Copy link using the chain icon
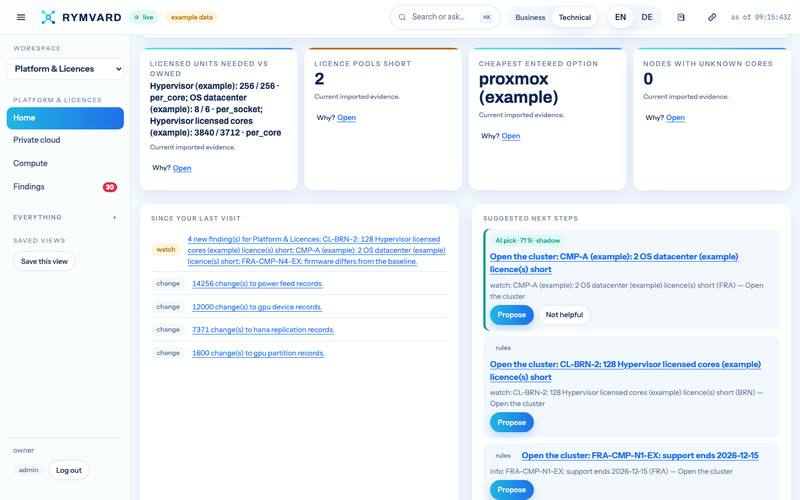 click(x=712, y=17)
